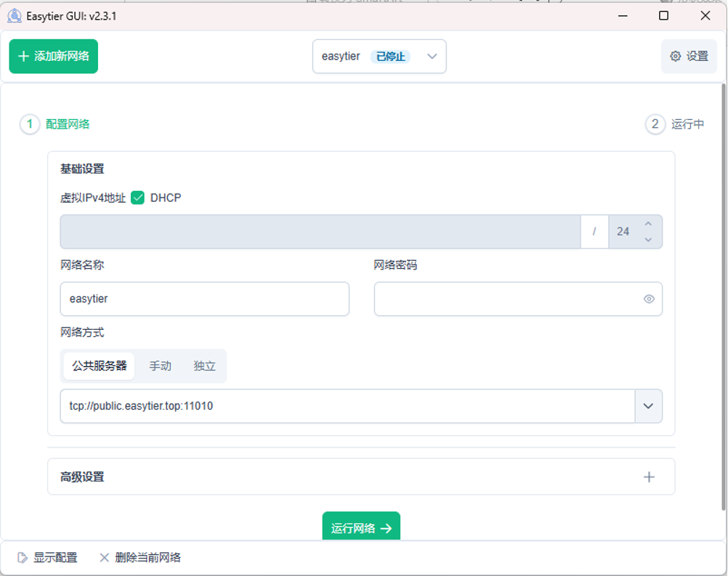Screen dimensions: 728x576
Task: Click the 网络名称 input field
Action: (x=204, y=299)
